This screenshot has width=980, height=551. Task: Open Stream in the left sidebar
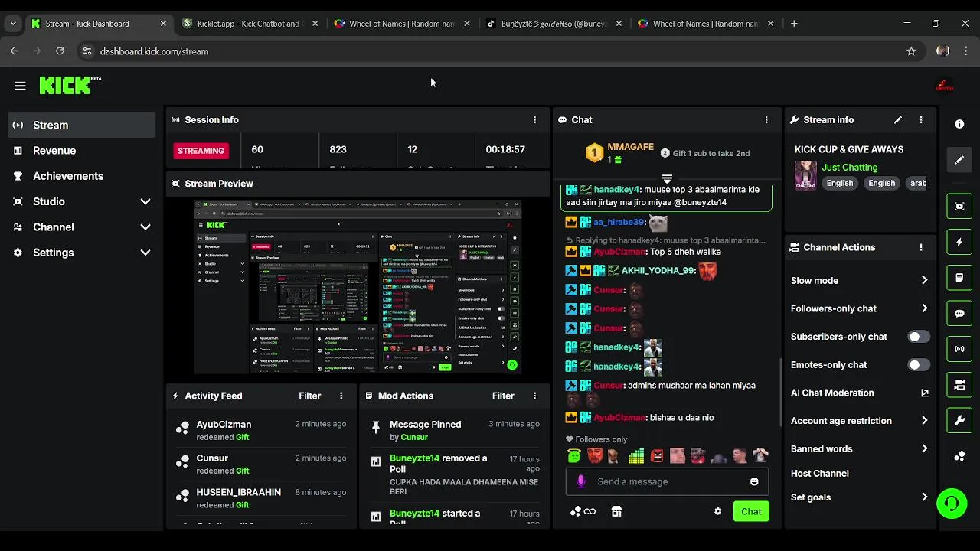tap(82, 125)
